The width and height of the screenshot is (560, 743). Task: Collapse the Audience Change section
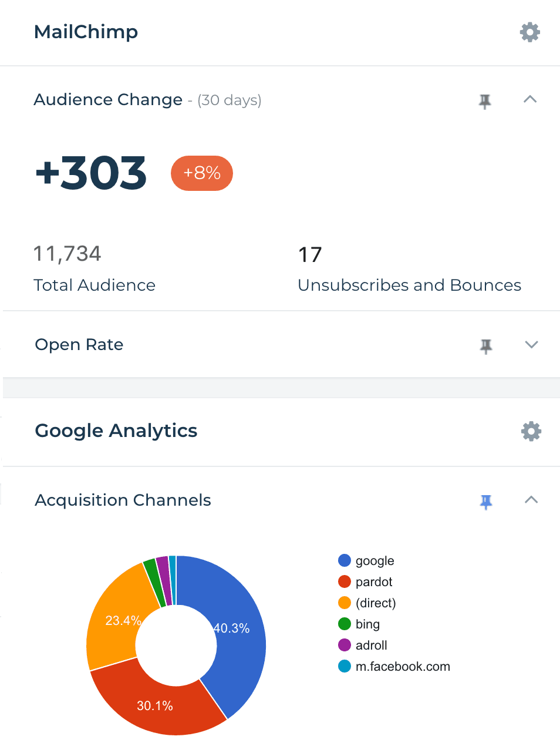[530, 99]
